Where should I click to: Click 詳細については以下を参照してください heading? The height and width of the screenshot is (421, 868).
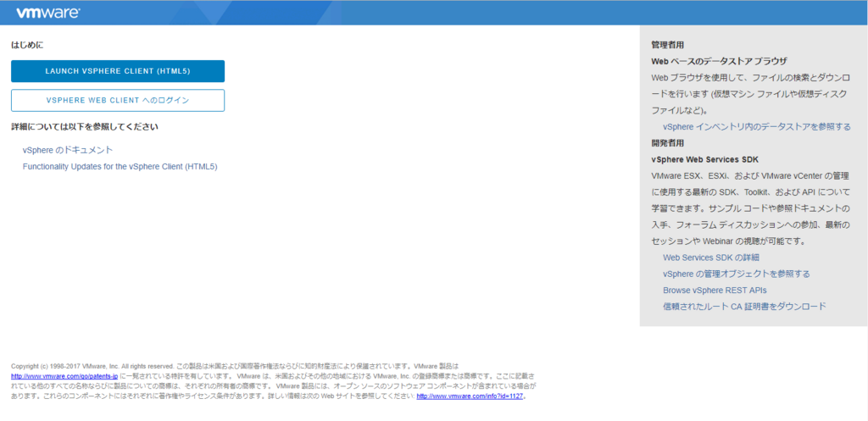point(85,127)
